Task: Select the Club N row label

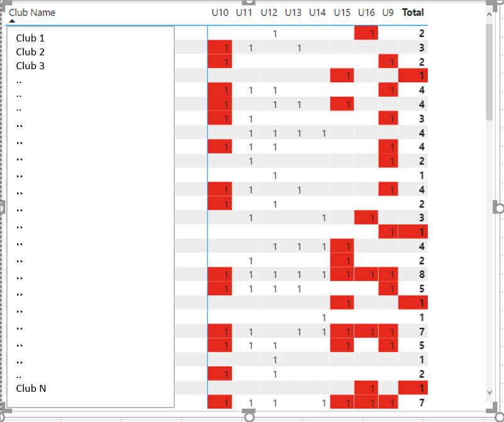Action: click(31, 389)
